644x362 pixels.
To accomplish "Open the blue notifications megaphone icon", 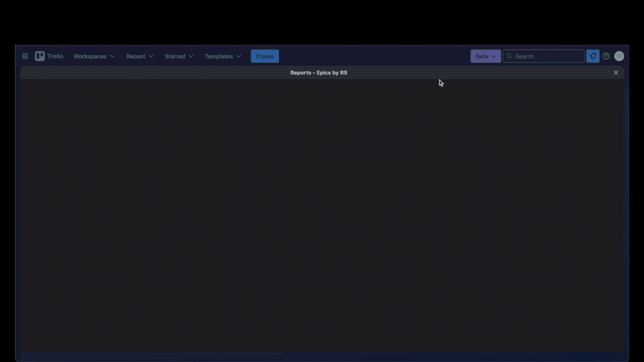I will (x=593, y=56).
